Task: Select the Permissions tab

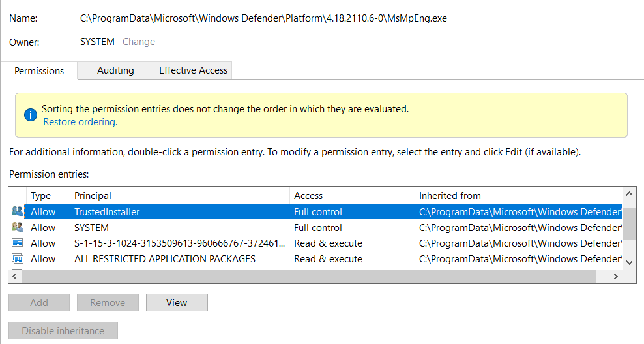Action: (x=39, y=70)
